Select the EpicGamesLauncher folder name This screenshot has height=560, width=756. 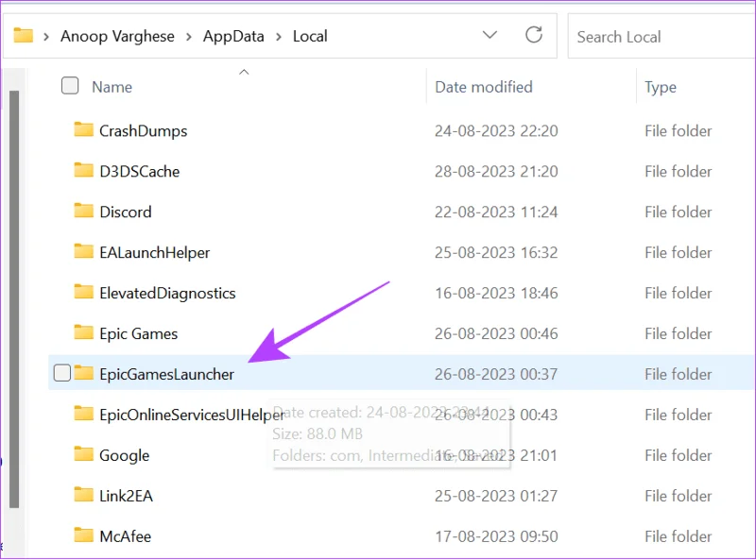[x=167, y=375]
